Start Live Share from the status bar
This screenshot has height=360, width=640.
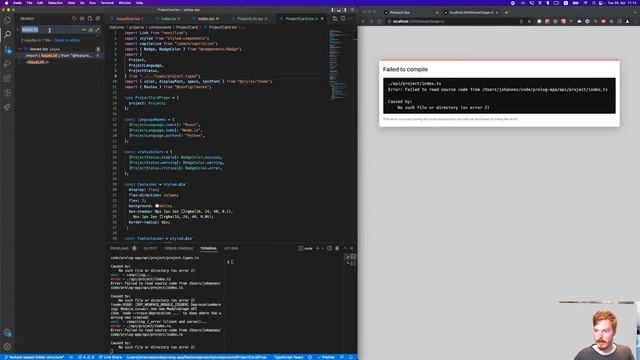(110, 357)
